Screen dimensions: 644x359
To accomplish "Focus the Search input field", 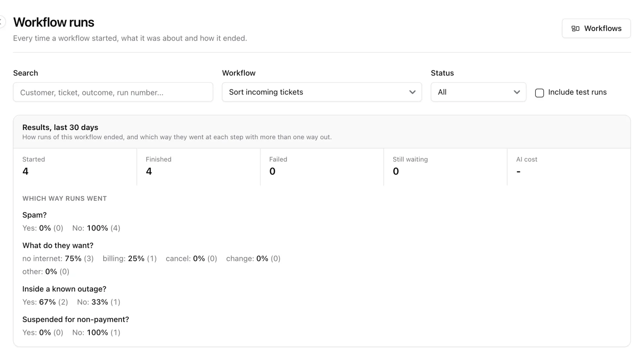I will (113, 92).
